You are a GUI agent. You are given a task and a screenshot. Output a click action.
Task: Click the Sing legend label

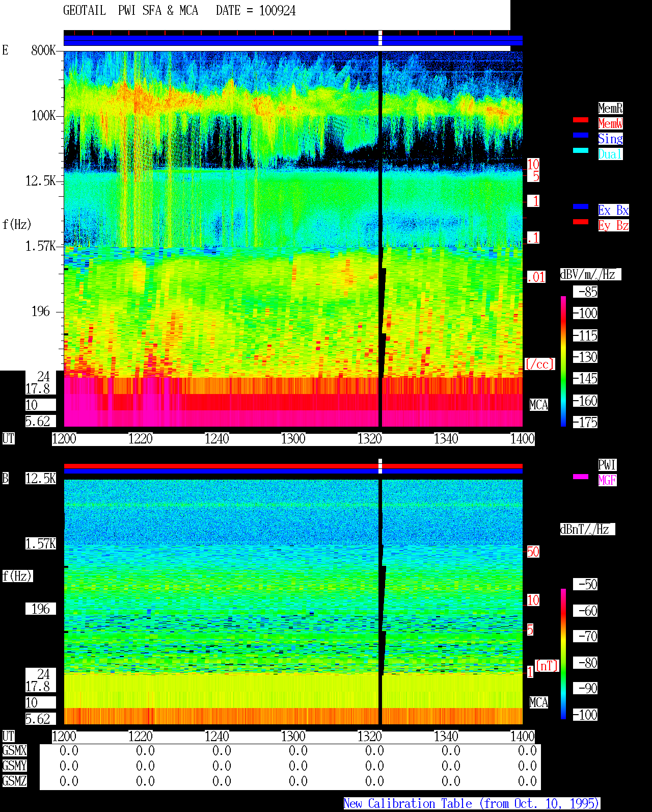[610, 139]
